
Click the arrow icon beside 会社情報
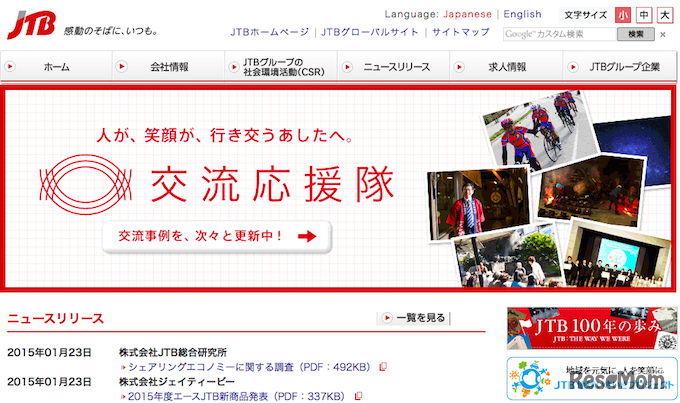[x=122, y=67]
